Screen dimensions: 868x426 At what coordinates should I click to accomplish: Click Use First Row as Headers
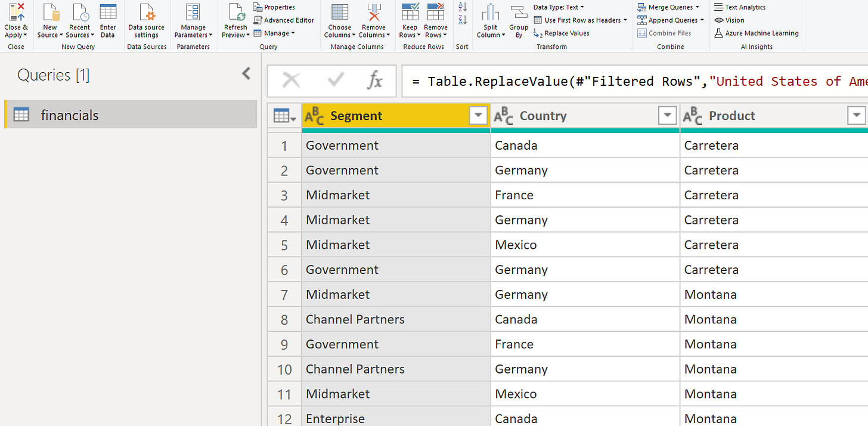580,20
